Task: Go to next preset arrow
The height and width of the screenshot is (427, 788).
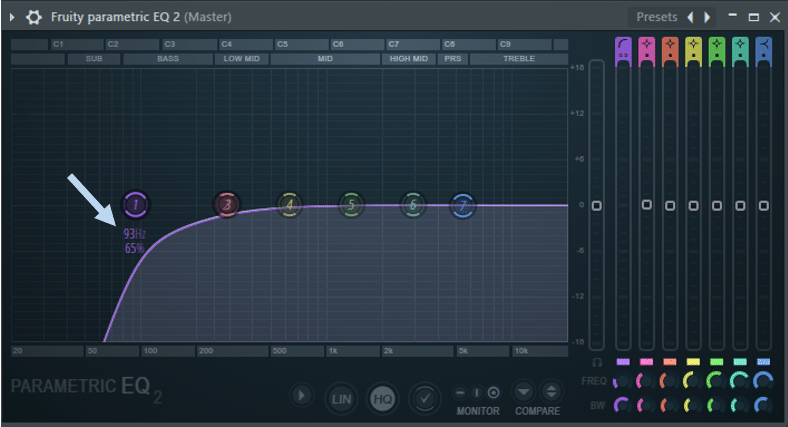Action: [x=707, y=17]
